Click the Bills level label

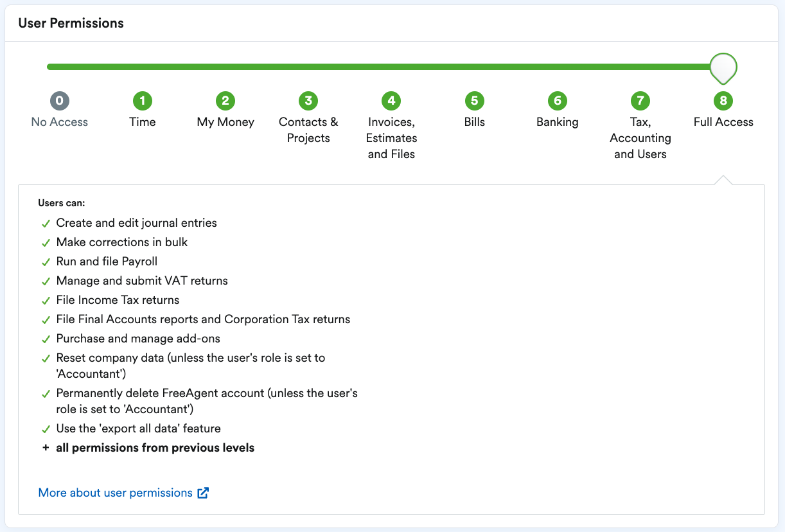tap(475, 122)
